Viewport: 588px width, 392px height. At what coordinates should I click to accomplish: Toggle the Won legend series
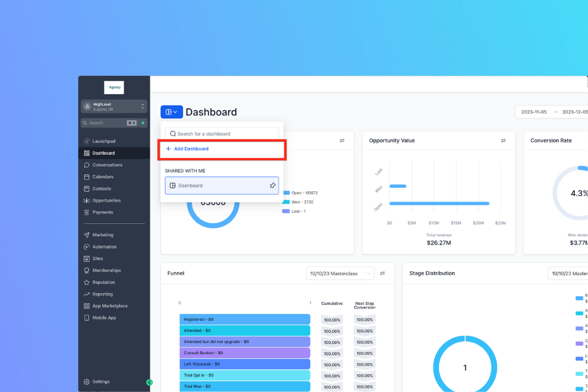299,202
